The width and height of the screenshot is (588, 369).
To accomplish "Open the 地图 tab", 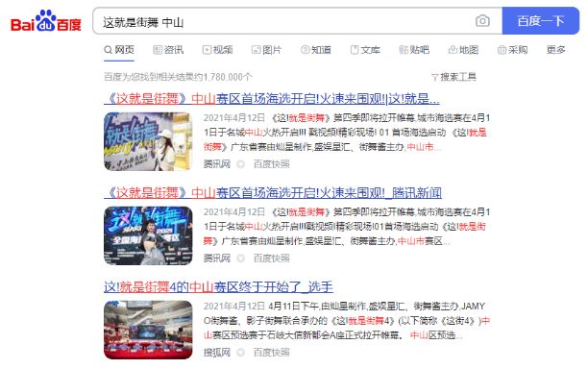I will point(463,50).
